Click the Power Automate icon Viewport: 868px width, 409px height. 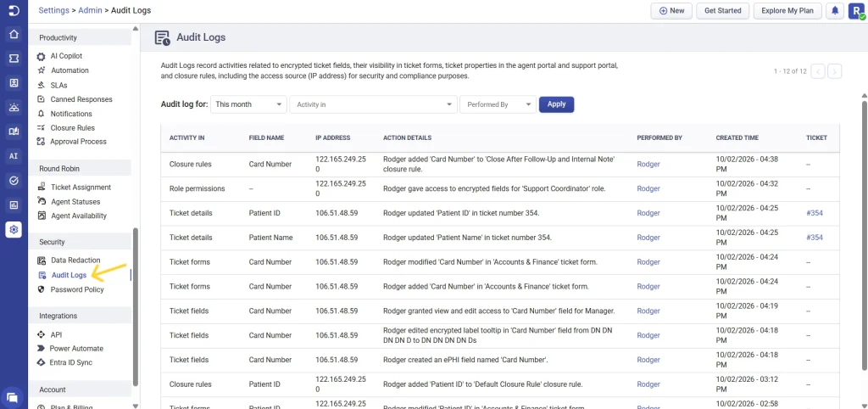tap(41, 349)
